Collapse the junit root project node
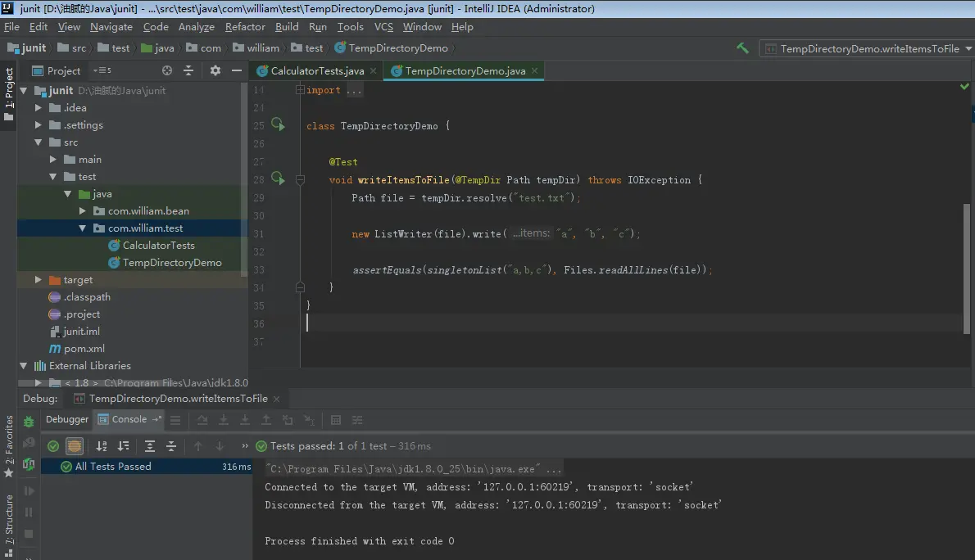 (x=24, y=91)
